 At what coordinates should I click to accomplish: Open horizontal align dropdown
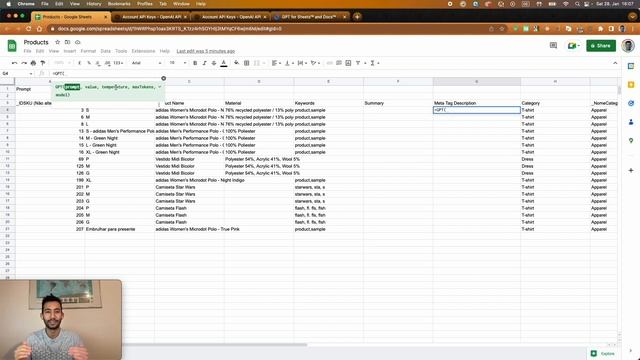click(x=276, y=63)
